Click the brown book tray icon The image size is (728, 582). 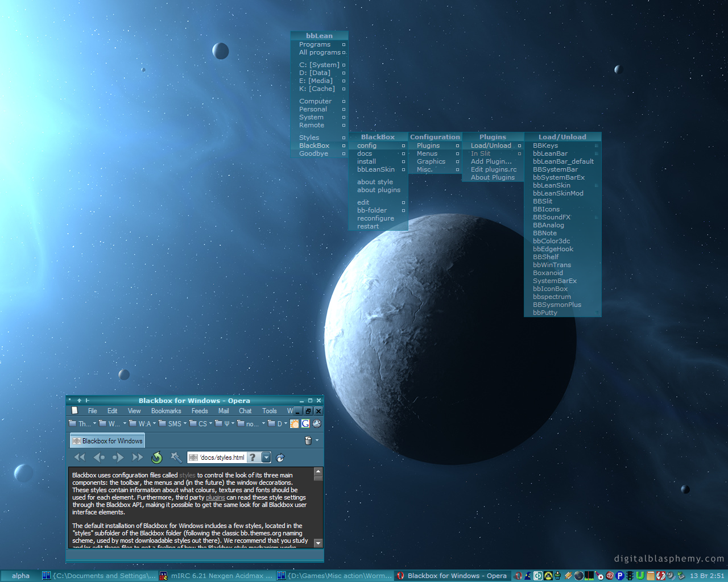[651, 576]
